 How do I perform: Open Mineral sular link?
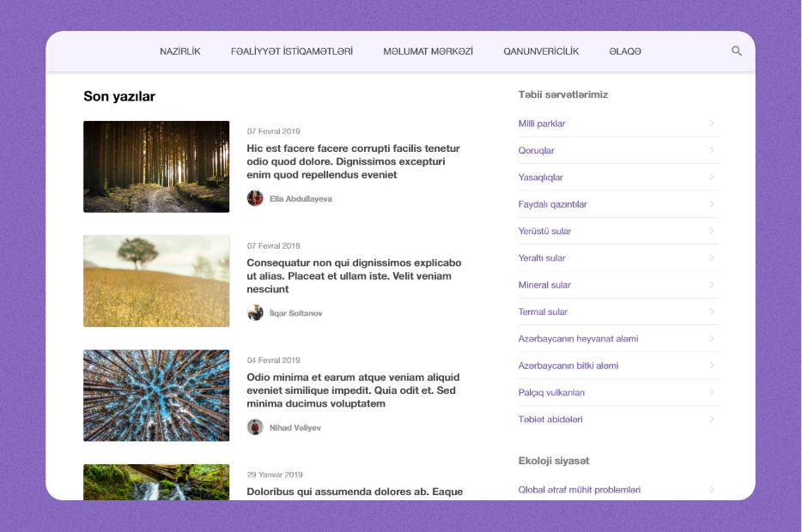(x=544, y=285)
